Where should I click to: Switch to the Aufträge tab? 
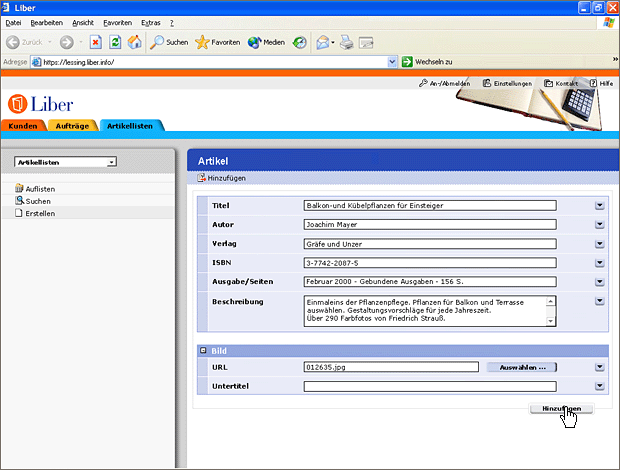tap(72, 126)
